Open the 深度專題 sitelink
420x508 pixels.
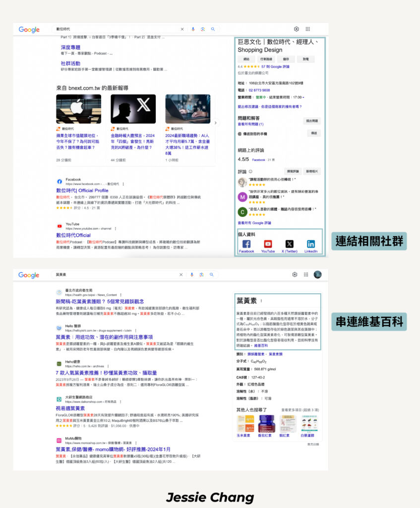[70, 48]
